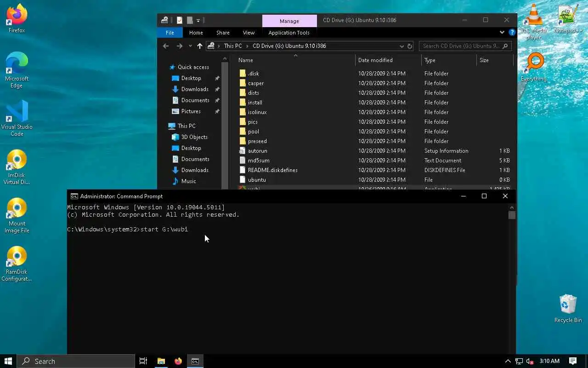588x368 pixels.
Task: Sort by Date modified column header
Action: pyautogui.click(x=388, y=60)
